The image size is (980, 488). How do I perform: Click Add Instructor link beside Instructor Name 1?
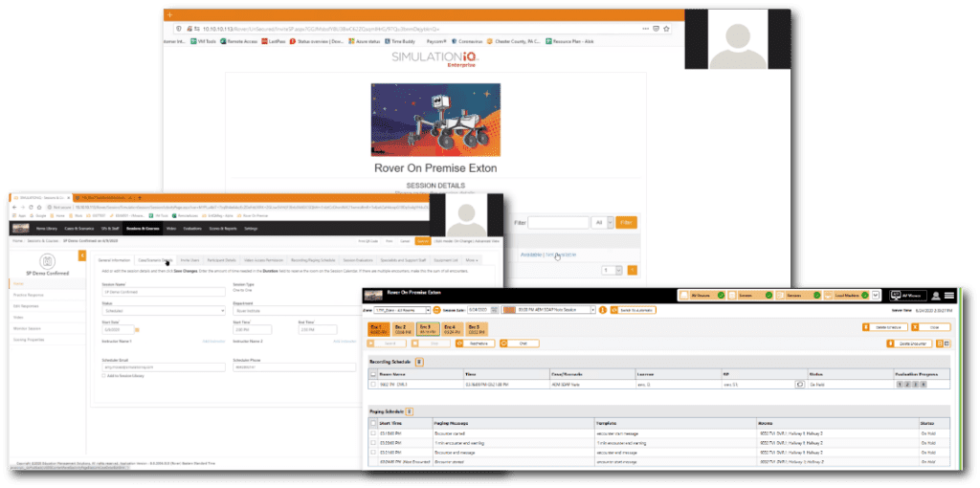(x=213, y=342)
